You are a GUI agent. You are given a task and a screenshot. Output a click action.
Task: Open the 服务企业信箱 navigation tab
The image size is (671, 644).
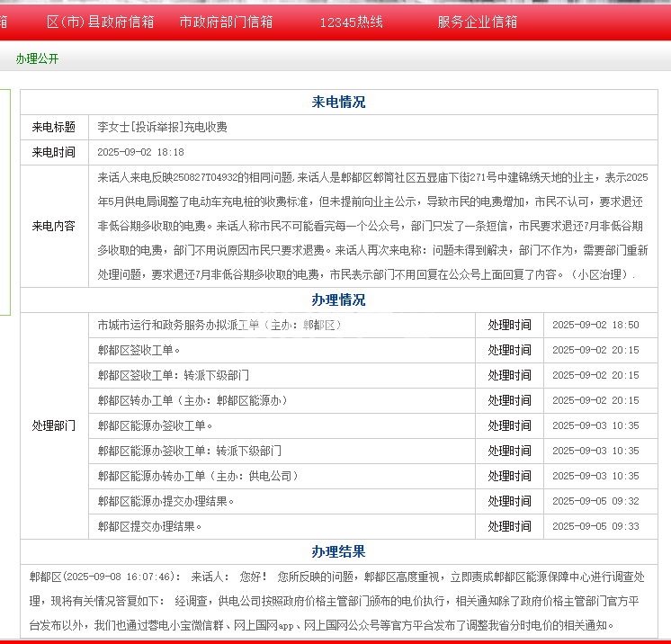click(x=478, y=22)
